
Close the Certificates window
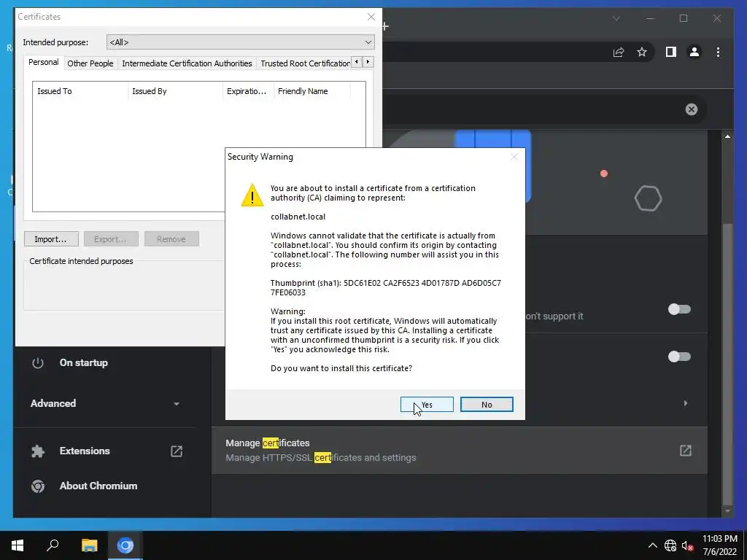[x=371, y=17]
